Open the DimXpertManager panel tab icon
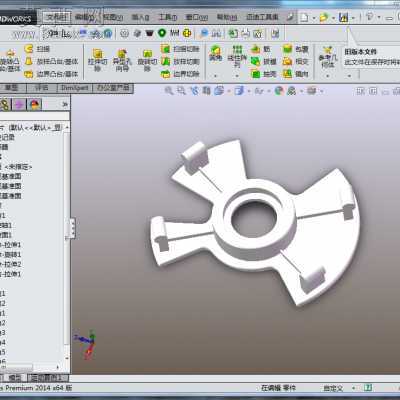This screenshot has width=400, height=400. coord(19,105)
